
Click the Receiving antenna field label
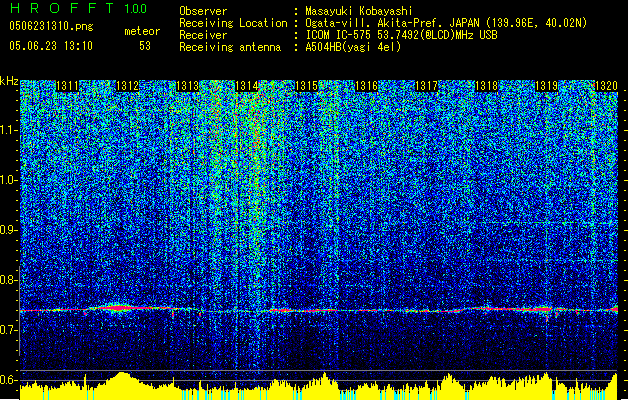230,47
